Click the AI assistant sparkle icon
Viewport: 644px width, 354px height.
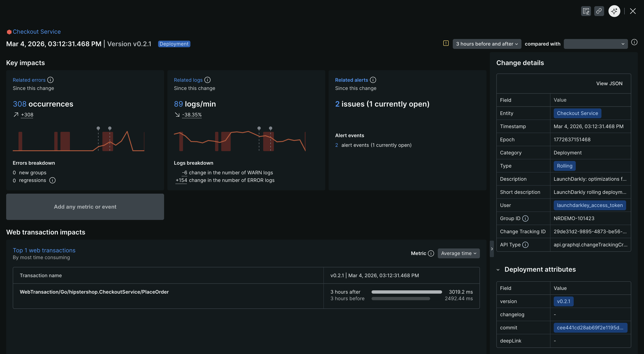click(x=614, y=11)
